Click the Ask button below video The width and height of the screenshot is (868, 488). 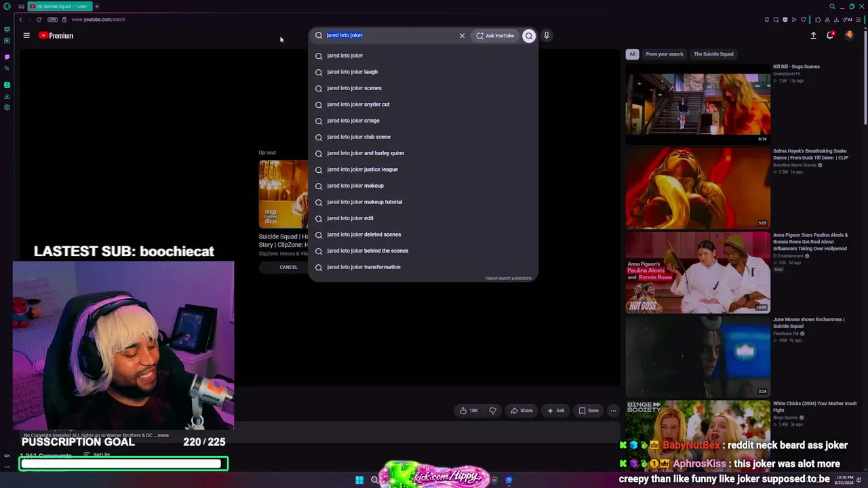point(555,411)
